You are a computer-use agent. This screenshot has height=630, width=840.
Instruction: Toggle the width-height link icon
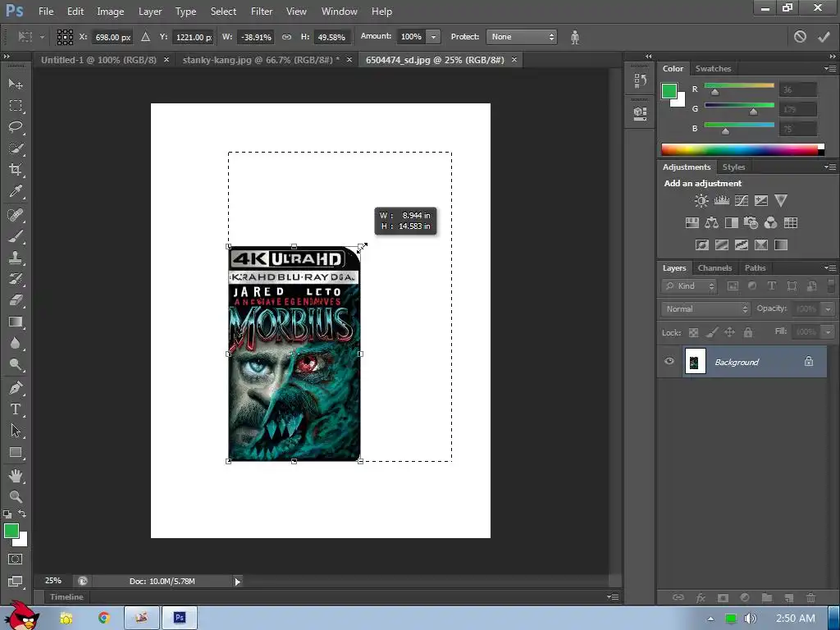286,37
